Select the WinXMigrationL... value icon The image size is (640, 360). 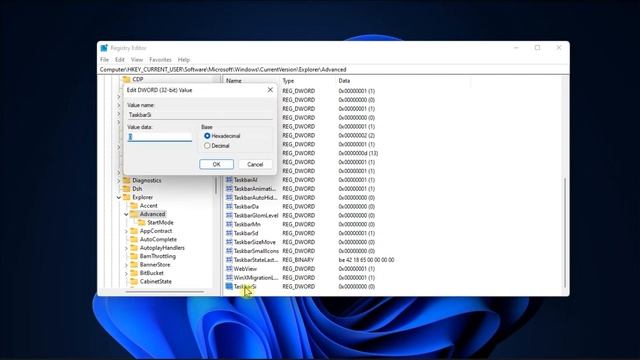[x=229, y=278]
